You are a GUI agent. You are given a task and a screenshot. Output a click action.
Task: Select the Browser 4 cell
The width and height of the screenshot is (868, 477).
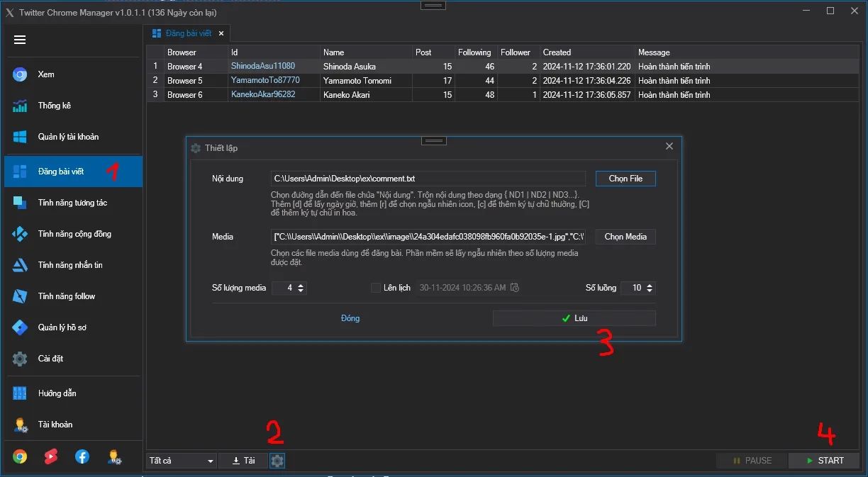pyautogui.click(x=196, y=67)
